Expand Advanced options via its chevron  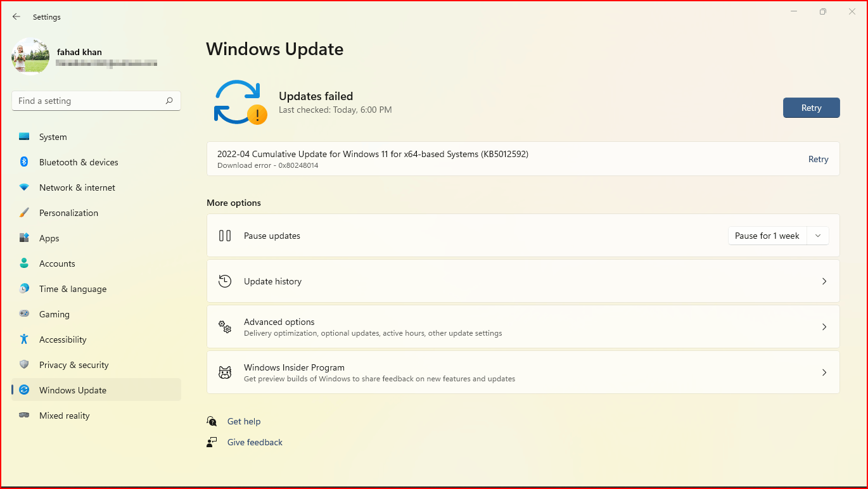coord(824,327)
